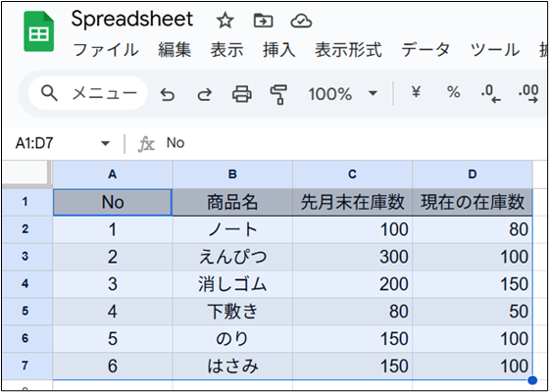Check the cloud save status icon
This screenshot has height=392, width=549.
301,22
